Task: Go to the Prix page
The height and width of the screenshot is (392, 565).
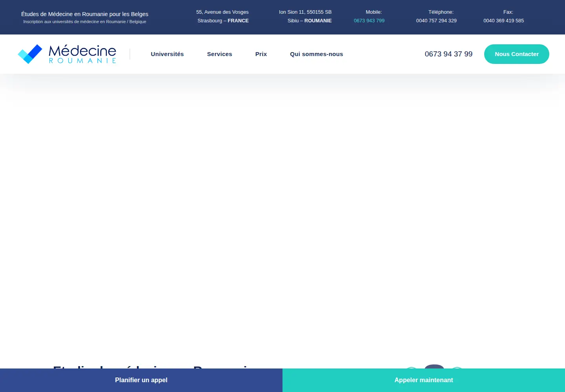Action: (261, 54)
